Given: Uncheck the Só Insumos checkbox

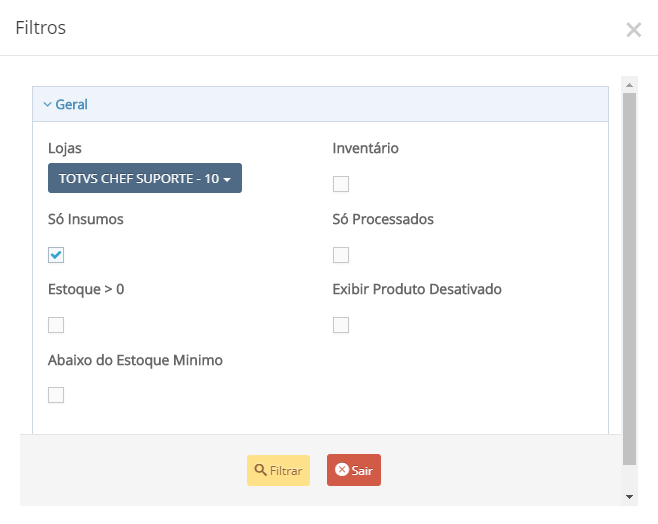Looking at the screenshot, I should pyautogui.click(x=56, y=255).
